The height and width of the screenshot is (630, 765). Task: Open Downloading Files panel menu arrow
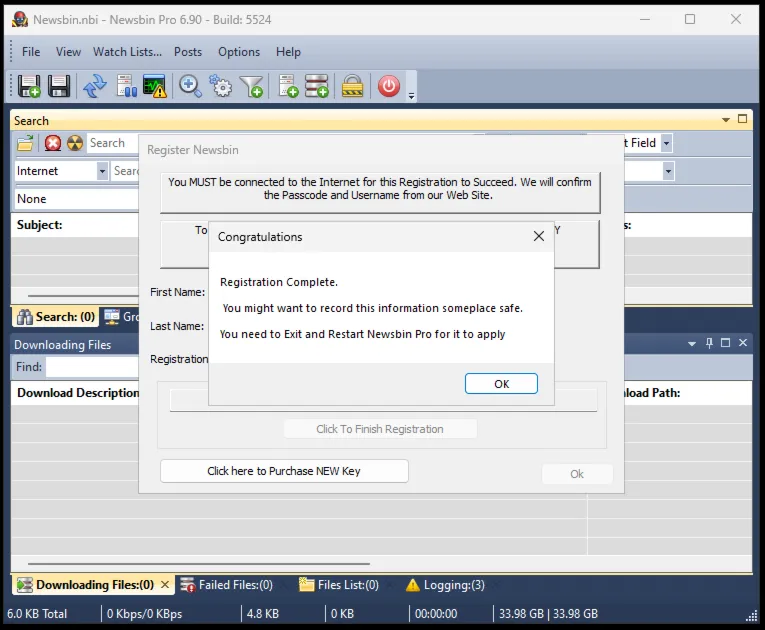(x=692, y=344)
